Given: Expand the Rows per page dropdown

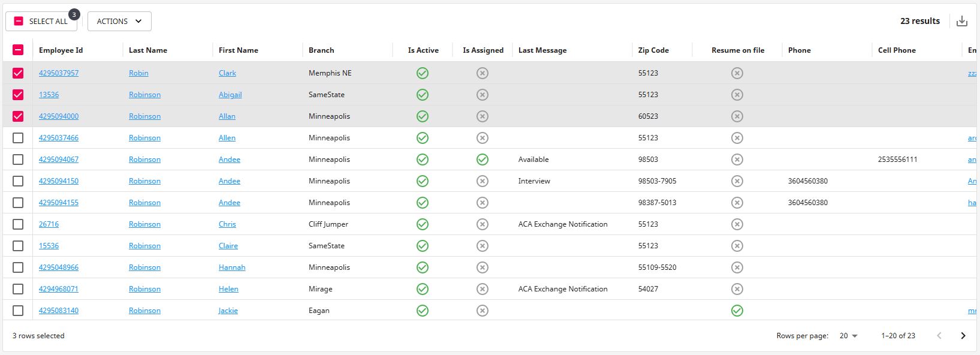Looking at the screenshot, I should click(x=848, y=336).
